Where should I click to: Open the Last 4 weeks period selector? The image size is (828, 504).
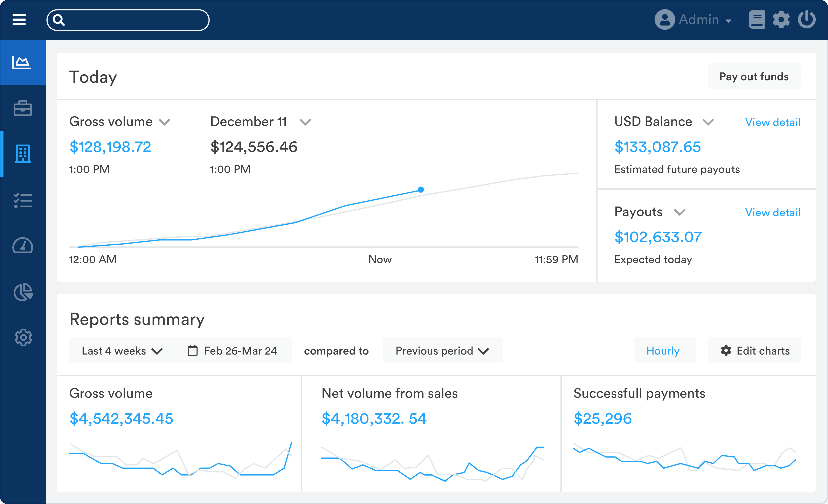(122, 350)
